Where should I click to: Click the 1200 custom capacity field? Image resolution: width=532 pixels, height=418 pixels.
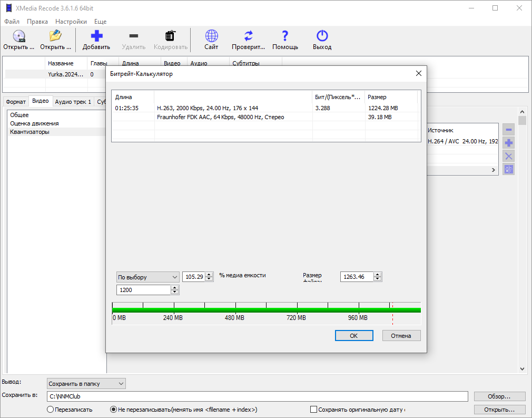pyautogui.click(x=143, y=290)
